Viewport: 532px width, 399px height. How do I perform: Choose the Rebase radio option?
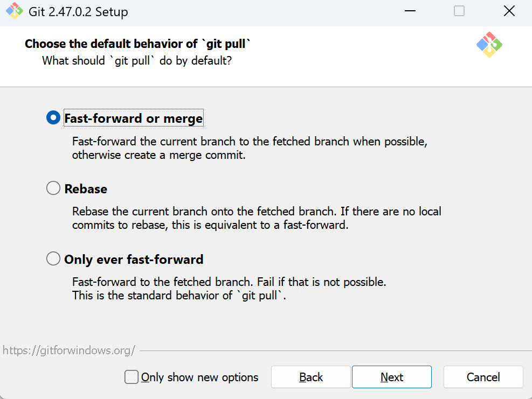53,188
